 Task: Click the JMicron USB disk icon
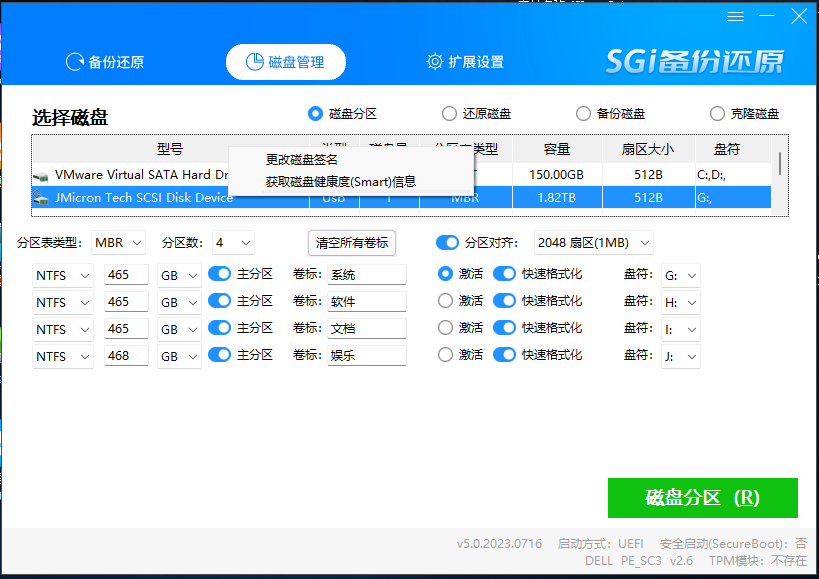[x=40, y=197]
